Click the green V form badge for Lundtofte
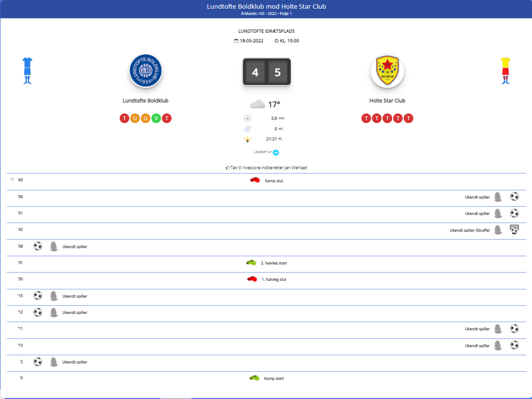 156,118
